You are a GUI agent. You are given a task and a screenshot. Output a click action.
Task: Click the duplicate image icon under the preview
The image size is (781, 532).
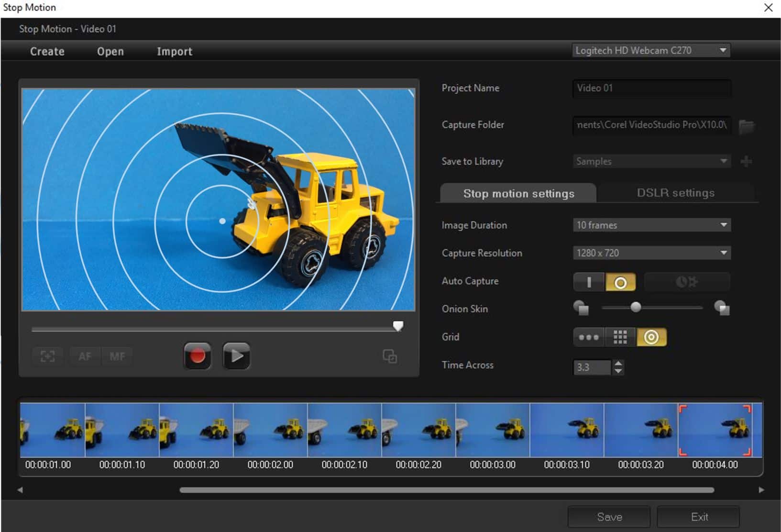(x=390, y=356)
